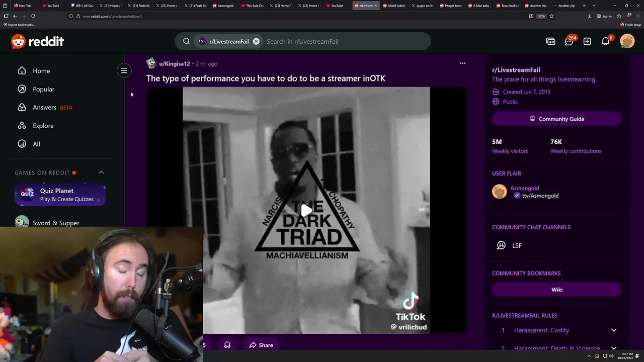The width and height of the screenshot is (644, 362).
Task: Collapse the left navigation sidebar
Action: [124, 70]
